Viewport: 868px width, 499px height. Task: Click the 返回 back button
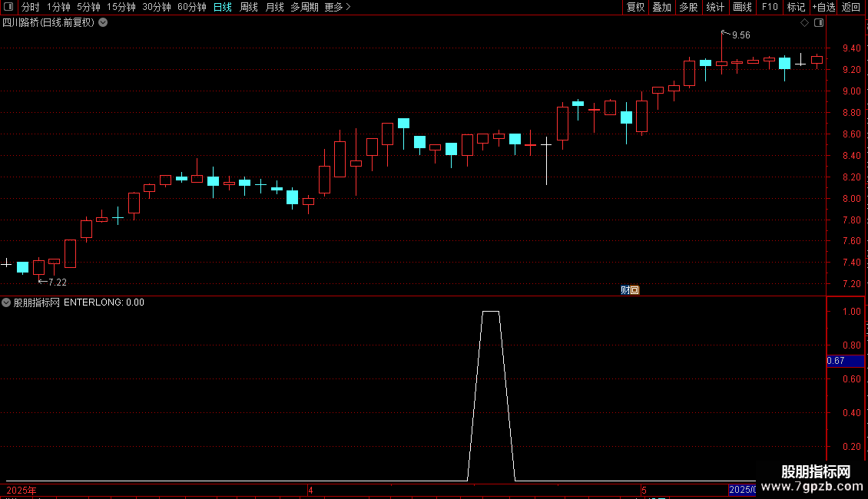[851, 7]
